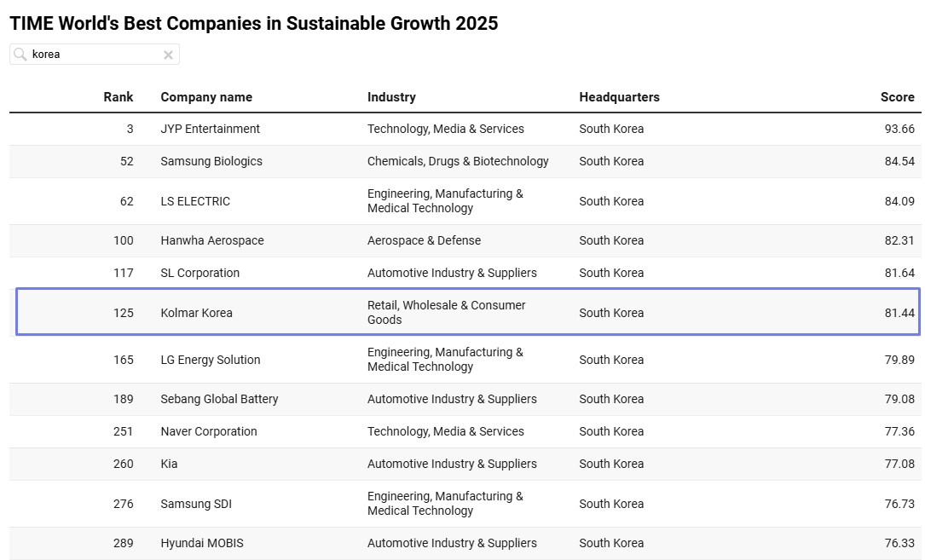The width and height of the screenshot is (925, 560).
Task: Click score value 82.31
Action: click(899, 240)
